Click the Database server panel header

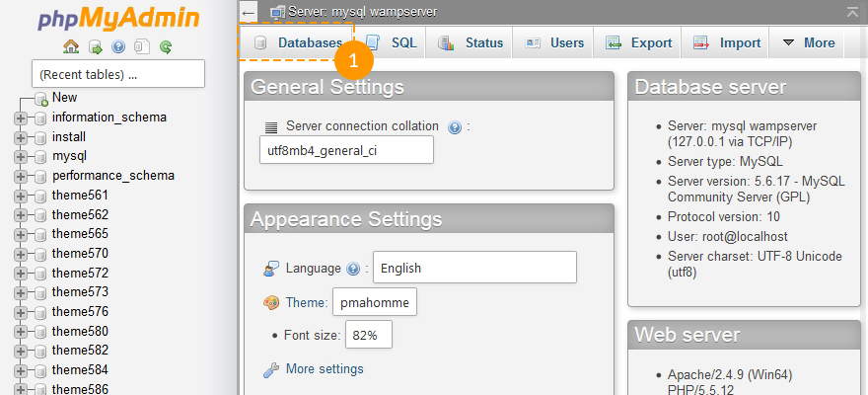click(744, 87)
